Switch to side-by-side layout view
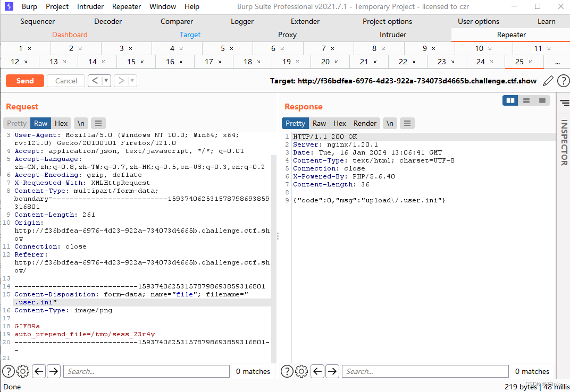570x392 pixels. point(510,100)
